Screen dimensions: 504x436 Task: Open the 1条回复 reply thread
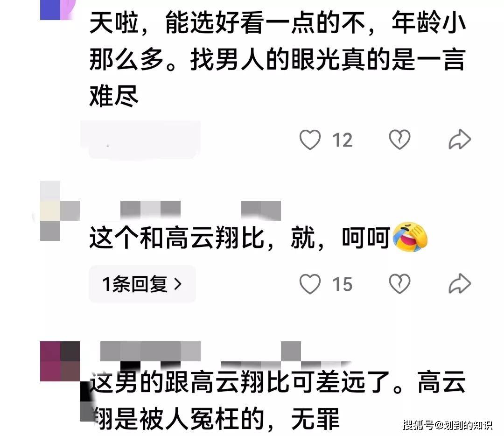click(142, 284)
